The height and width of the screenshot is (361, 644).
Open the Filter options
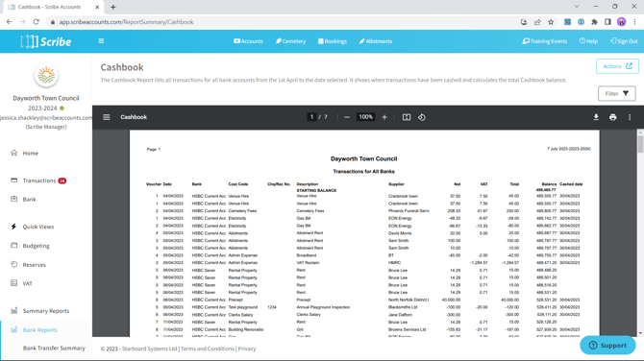(616, 93)
